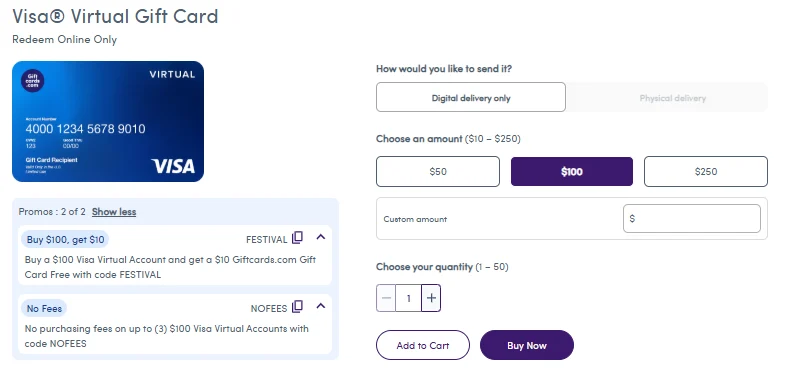The image size is (796, 371).
Task: Add to Cart button
Action: pyautogui.click(x=423, y=345)
